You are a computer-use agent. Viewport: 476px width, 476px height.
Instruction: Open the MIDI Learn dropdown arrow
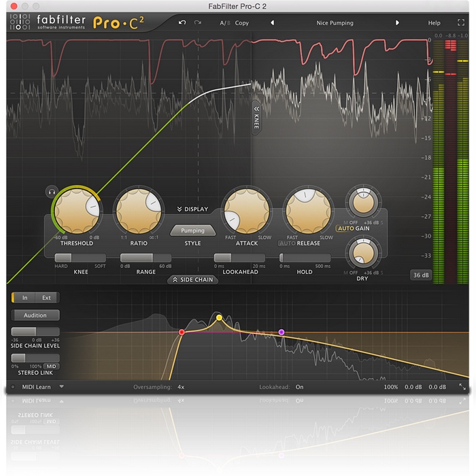tap(61, 386)
